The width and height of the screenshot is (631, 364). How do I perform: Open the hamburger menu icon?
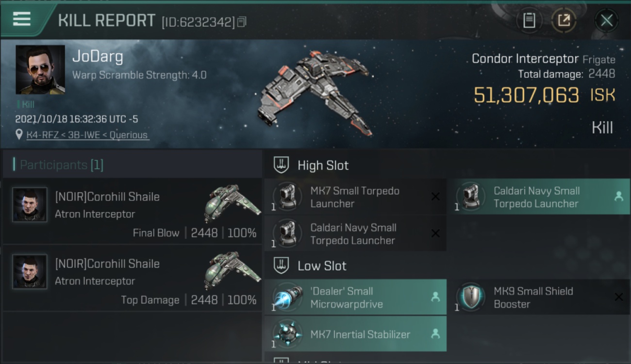point(21,19)
